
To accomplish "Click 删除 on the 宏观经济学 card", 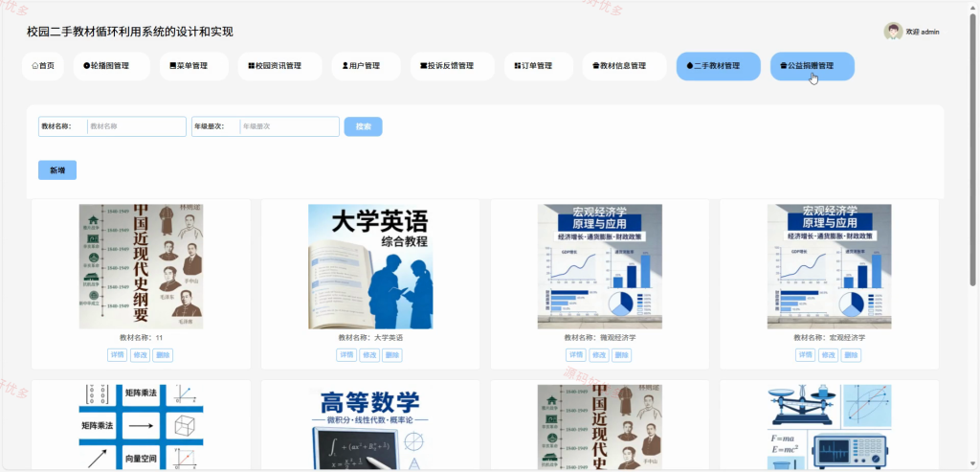I will click(851, 355).
